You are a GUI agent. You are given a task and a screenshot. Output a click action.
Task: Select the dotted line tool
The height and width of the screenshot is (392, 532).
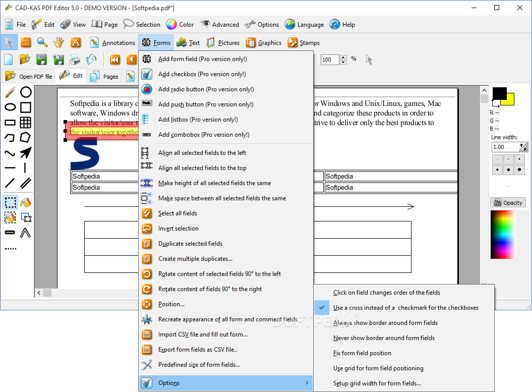point(10,249)
